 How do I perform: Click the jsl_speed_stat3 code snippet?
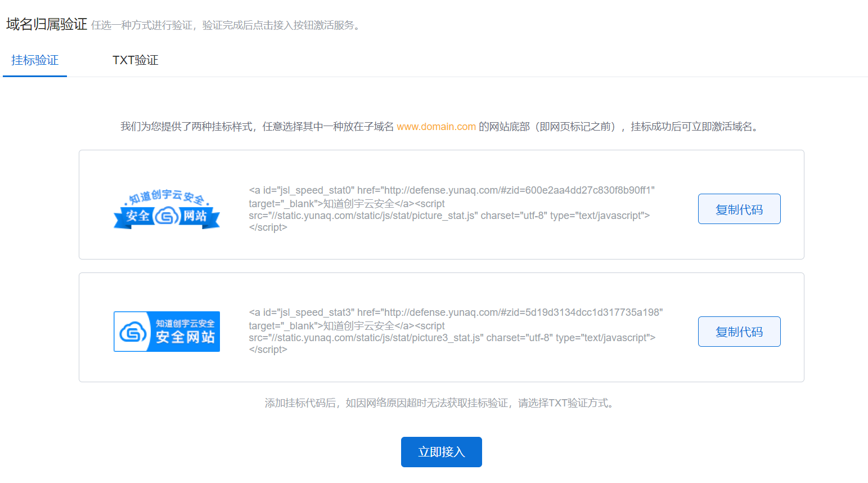click(x=456, y=331)
